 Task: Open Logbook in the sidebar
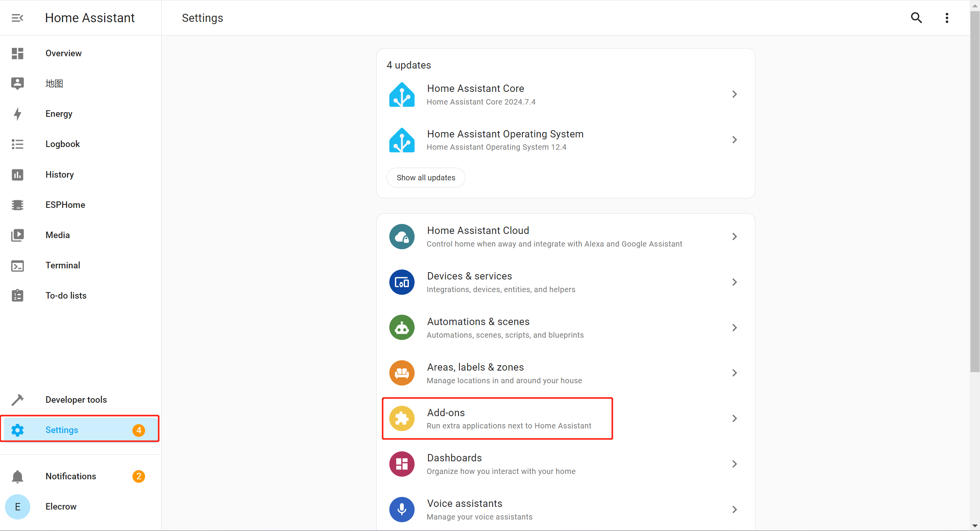[80, 144]
